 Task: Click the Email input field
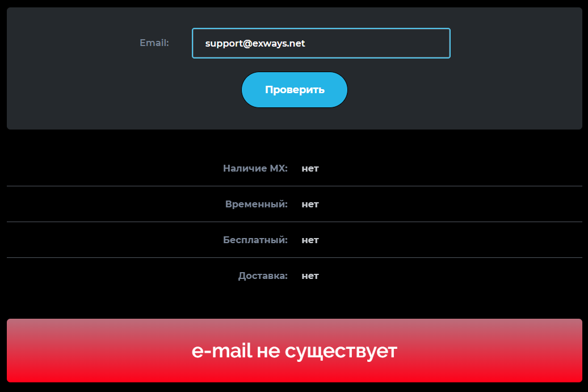321,43
